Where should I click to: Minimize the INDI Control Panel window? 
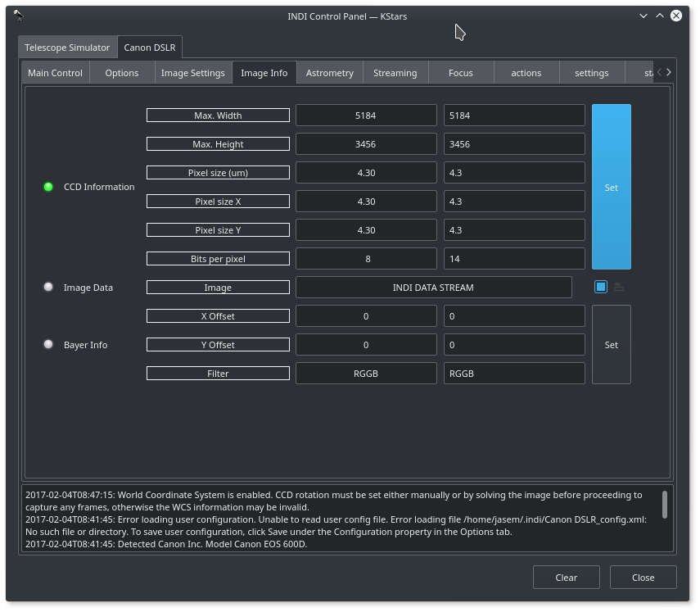coord(644,16)
